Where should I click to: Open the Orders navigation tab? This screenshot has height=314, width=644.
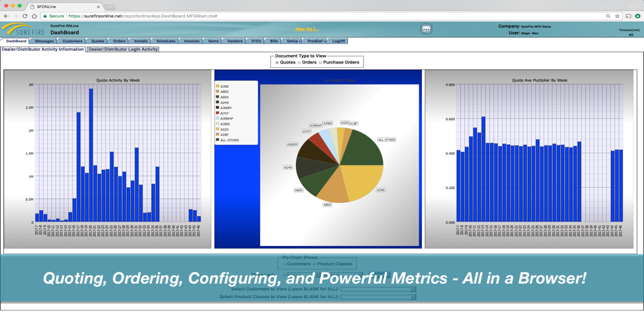coord(119,41)
